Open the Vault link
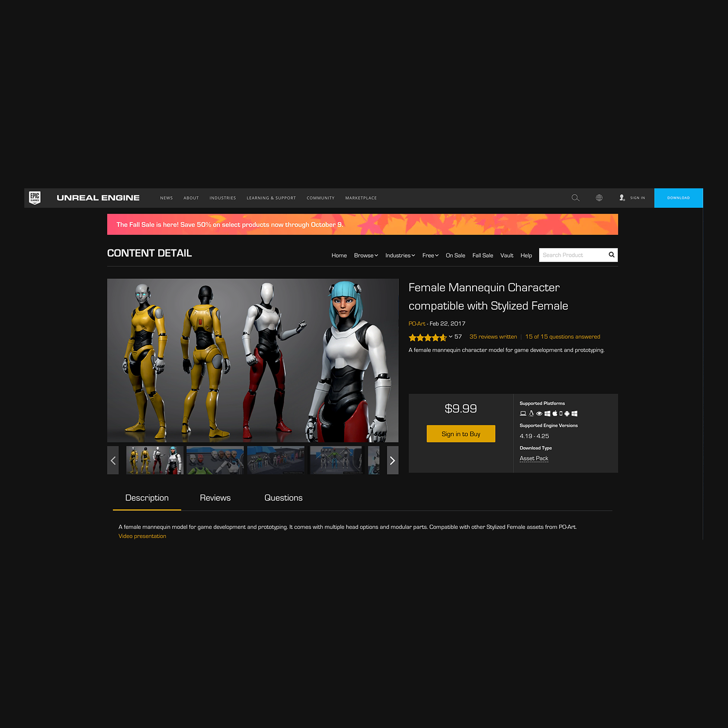Viewport: 728px width, 728px height. pyautogui.click(x=507, y=255)
